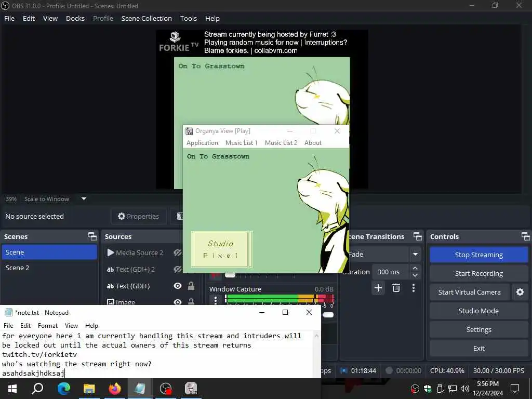Toggle lock on Image source
Screen dimensions: 532x399
click(191, 301)
